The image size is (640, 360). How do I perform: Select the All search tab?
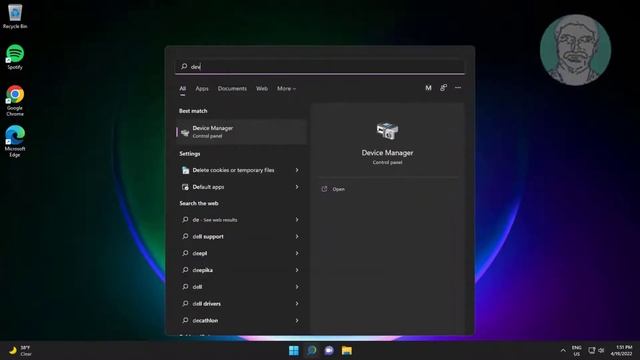click(182, 89)
